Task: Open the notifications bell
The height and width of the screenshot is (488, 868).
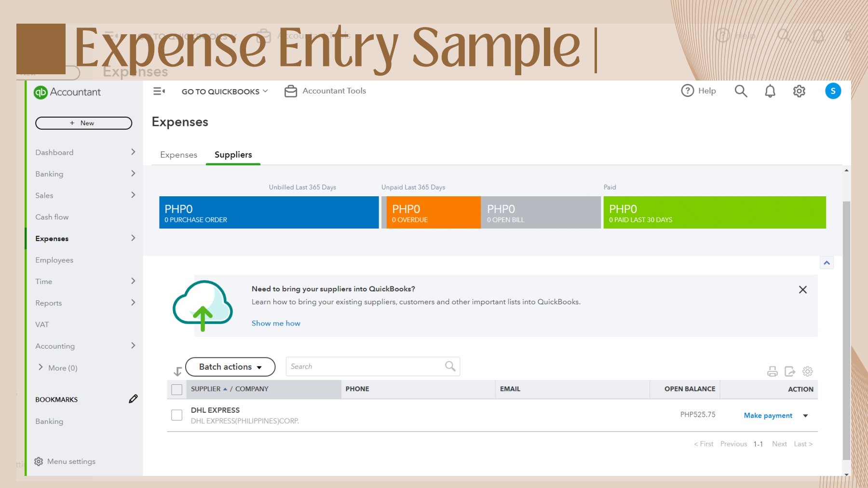Action: tap(770, 91)
